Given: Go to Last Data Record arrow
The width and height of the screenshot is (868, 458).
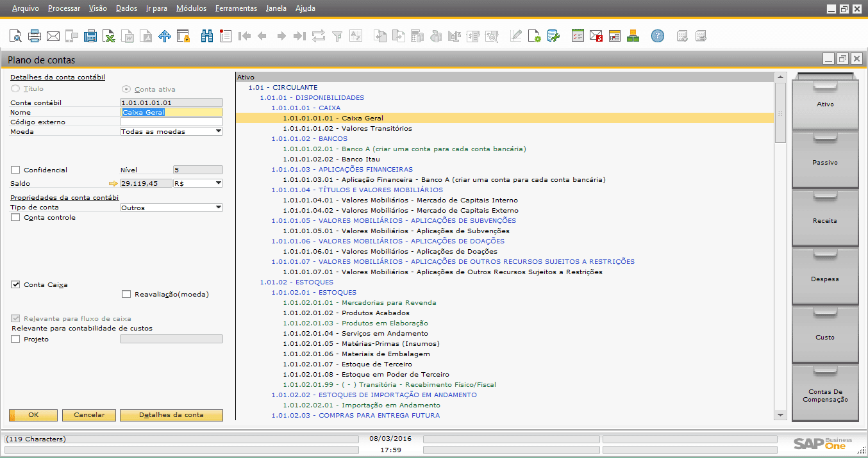Looking at the screenshot, I should point(299,36).
